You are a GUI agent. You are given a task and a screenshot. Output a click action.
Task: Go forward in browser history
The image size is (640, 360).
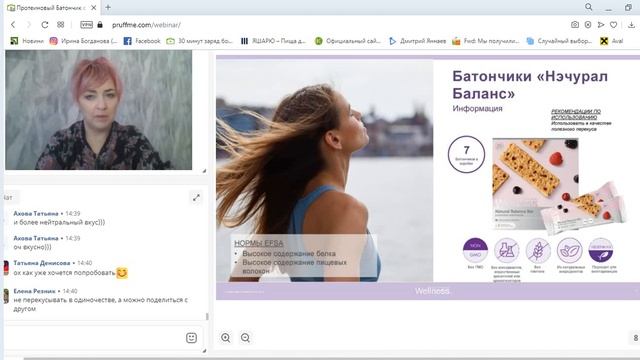point(29,25)
